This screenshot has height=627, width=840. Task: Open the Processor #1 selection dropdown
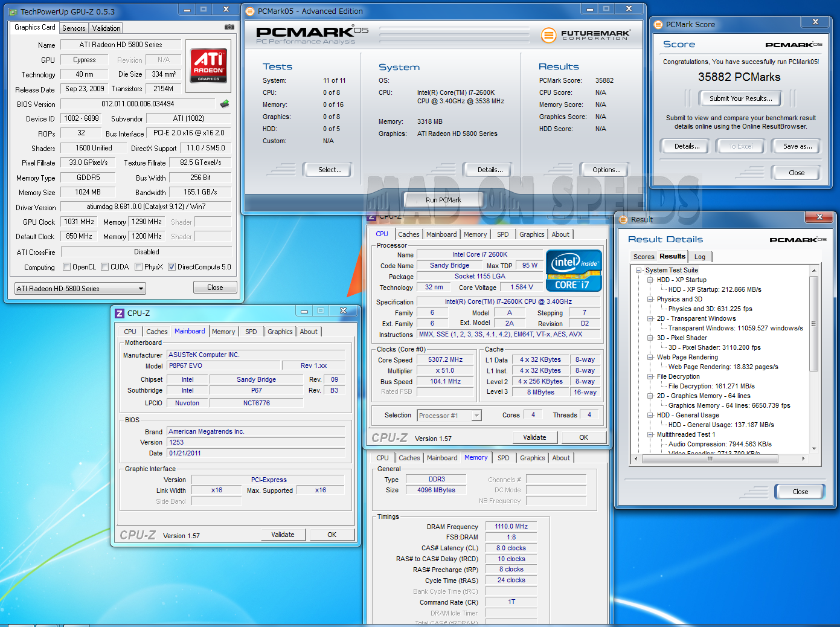pyautogui.click(x=449, y=416)
